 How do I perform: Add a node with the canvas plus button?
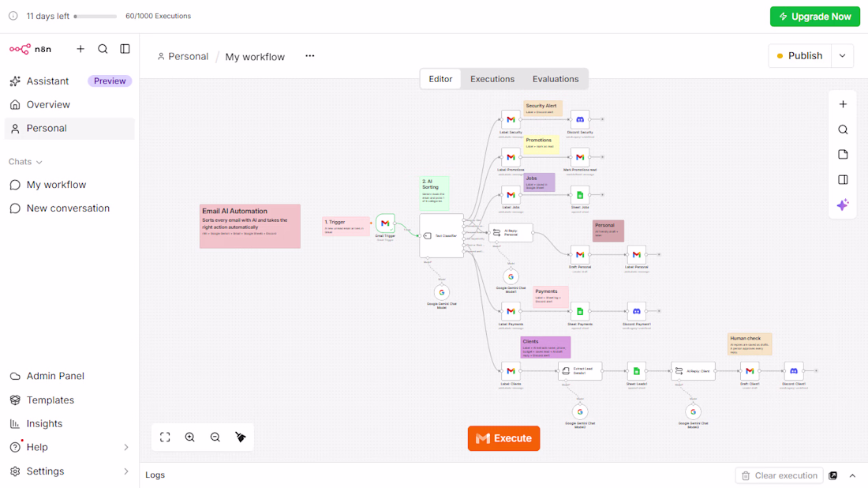point(843,104)
